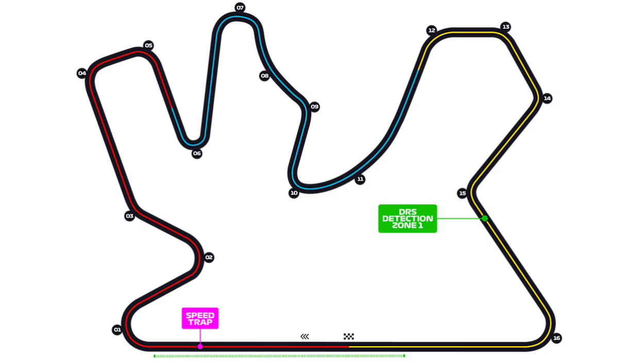Click the turn 01 marker

click(117, 330)
